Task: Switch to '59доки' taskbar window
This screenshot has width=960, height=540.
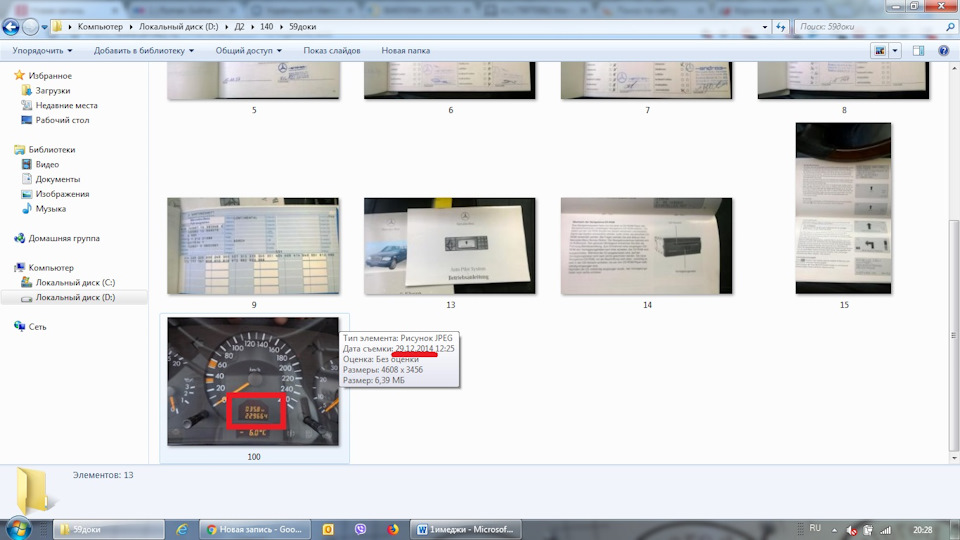Action: (108, 530)
